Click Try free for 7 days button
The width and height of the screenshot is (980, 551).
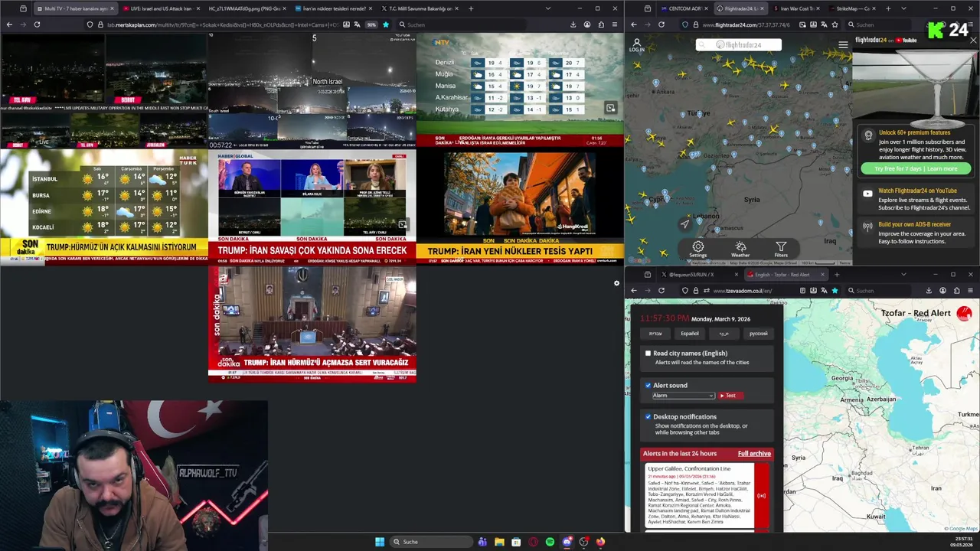pyautogui.click(x=916, y=168)
